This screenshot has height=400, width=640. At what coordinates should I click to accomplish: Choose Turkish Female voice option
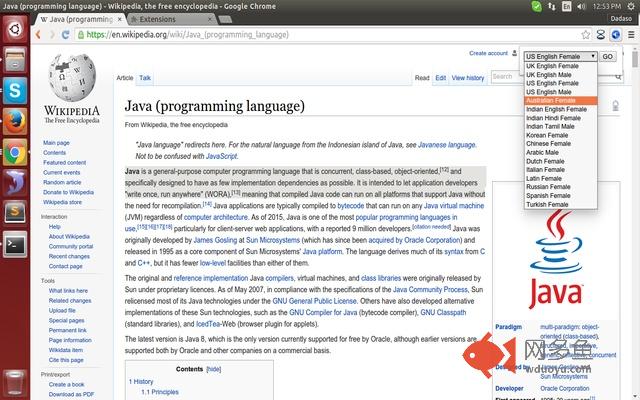pos(560,204)
